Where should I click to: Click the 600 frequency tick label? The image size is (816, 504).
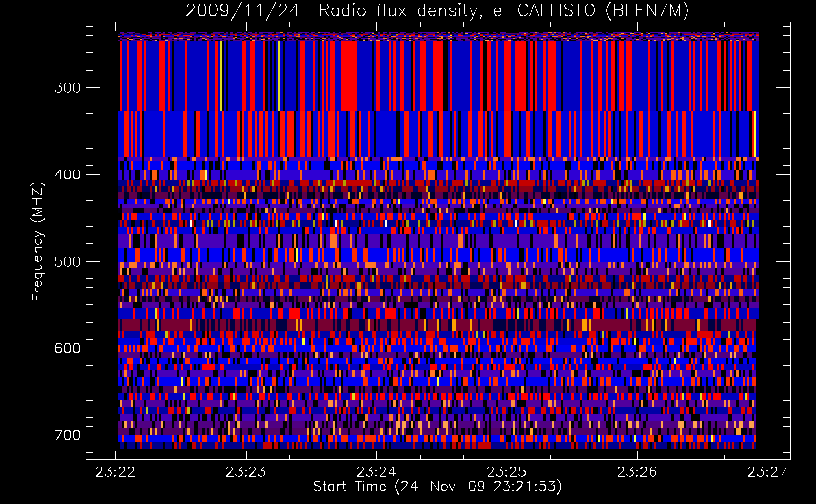click(68, 348)
